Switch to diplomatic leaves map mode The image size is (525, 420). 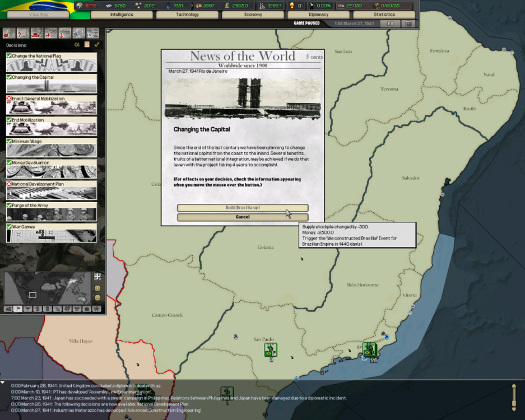[x=67, y=309]
